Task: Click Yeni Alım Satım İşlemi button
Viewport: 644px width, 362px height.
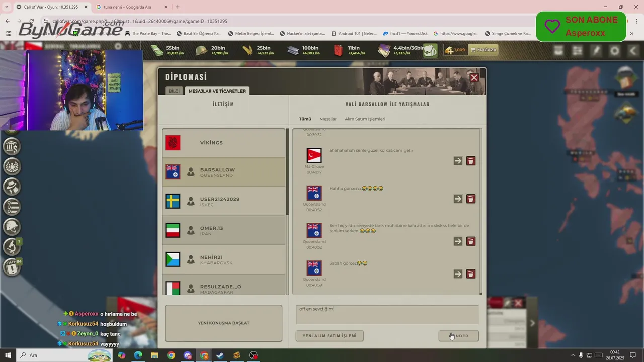Action: tap(330, 336)
